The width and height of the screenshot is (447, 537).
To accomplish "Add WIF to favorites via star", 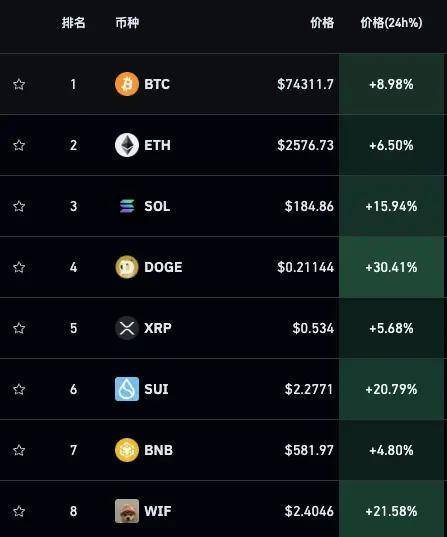I will (19, 511).
